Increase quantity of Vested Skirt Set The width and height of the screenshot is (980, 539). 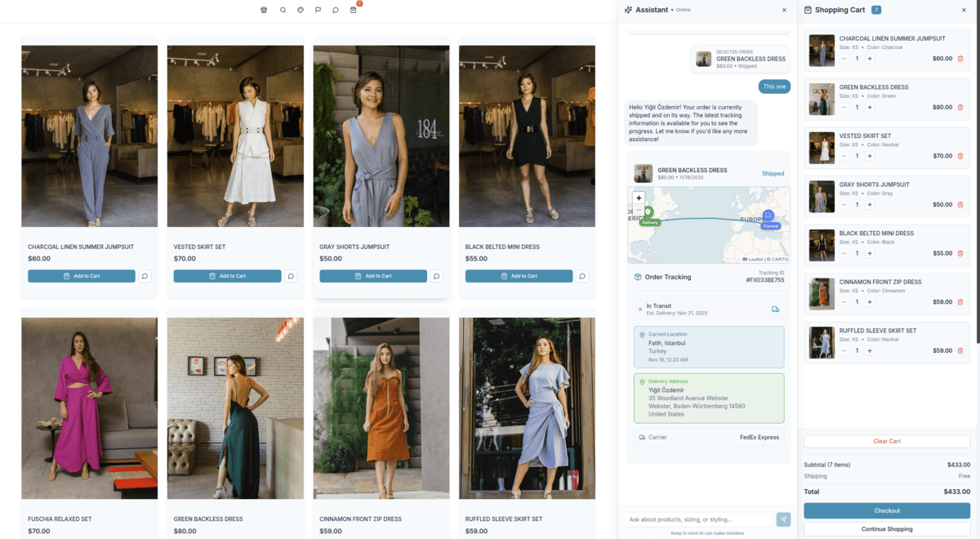point(870,156)
